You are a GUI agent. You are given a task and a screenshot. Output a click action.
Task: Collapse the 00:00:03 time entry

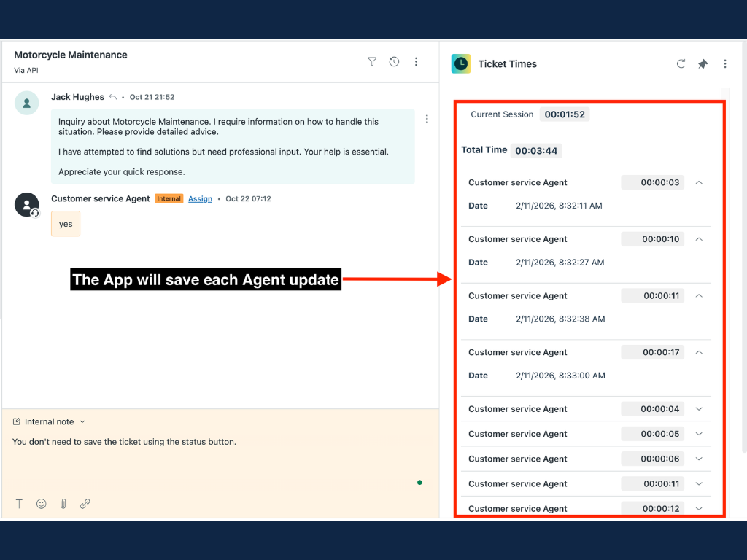pos(699,182)
